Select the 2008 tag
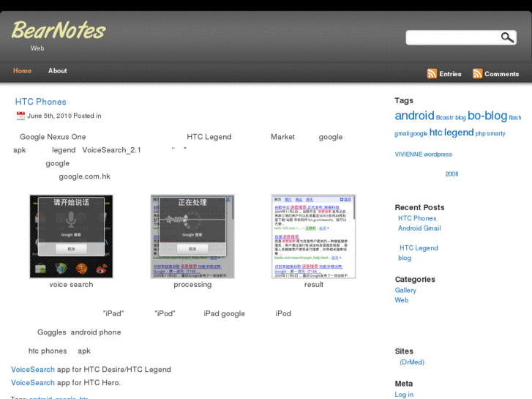 point(452,174)
